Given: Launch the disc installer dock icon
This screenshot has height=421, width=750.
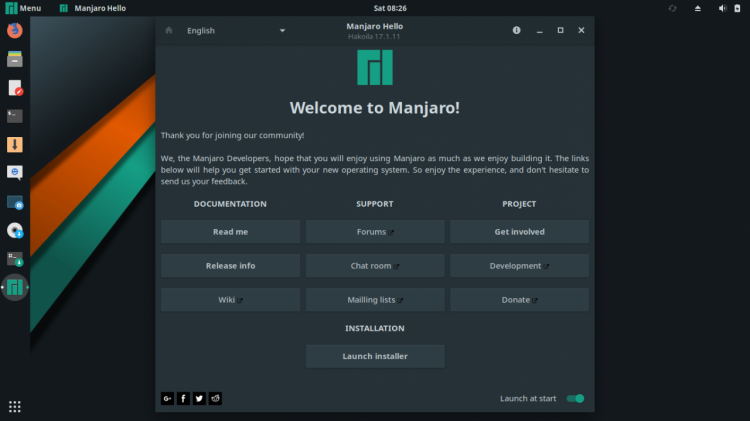Looking at the screenshot, I should (15, 231).
